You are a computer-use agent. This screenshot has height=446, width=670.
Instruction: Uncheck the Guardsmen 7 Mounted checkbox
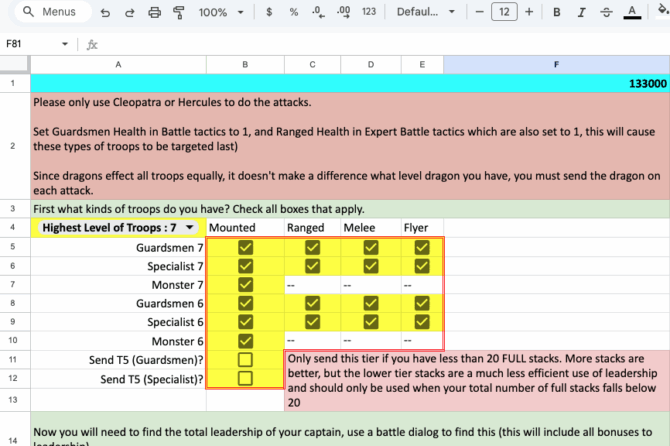pos(245,247)
